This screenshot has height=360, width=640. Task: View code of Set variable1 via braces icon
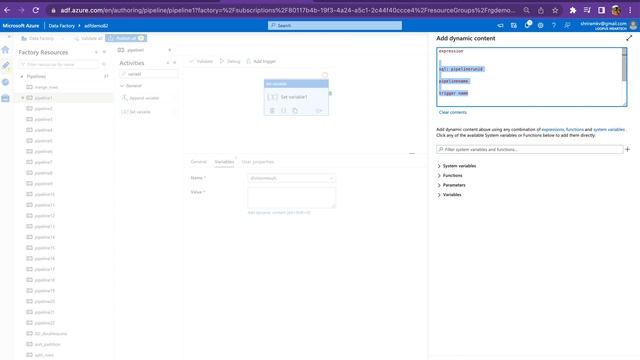(284, 111)
